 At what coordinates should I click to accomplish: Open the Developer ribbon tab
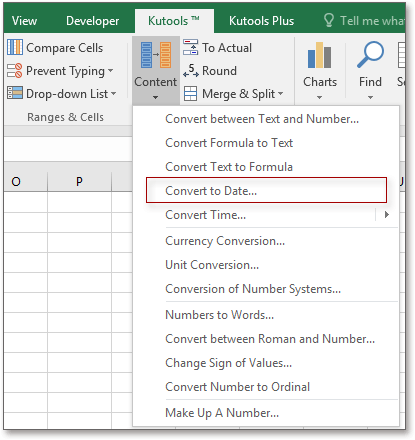(92, 21)
